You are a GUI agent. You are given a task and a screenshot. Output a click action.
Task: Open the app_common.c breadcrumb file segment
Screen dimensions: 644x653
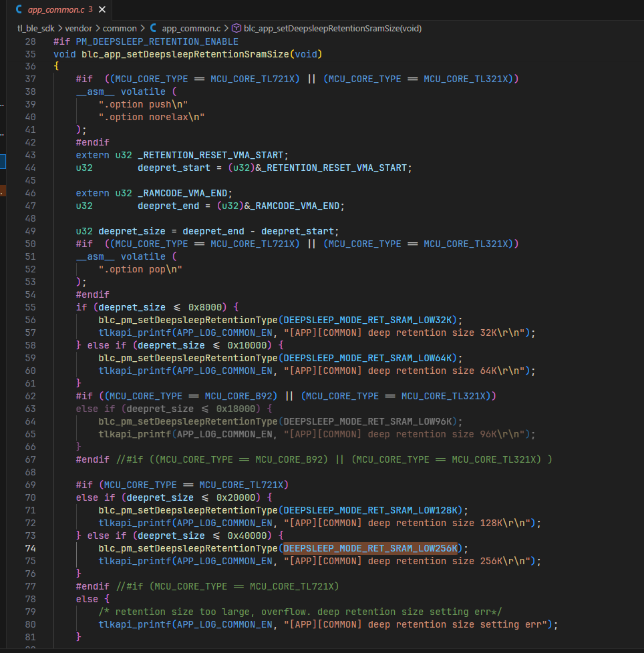[191, 28]
